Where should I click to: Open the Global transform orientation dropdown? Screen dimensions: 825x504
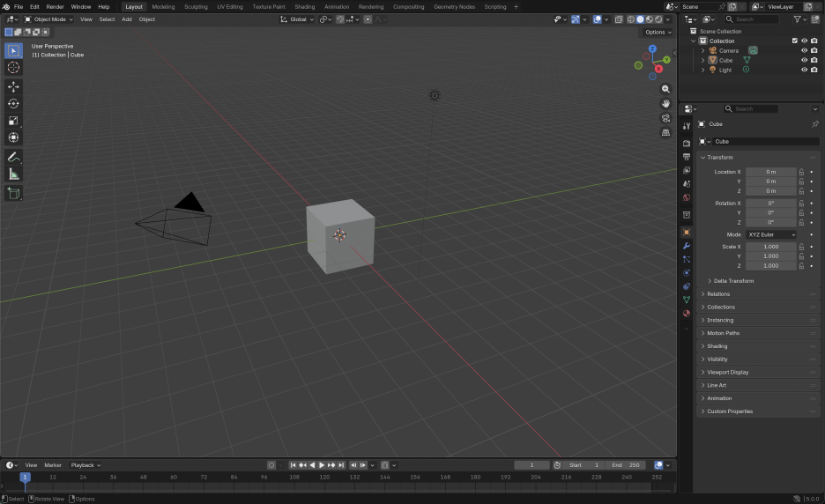click(x=297, y=19)
